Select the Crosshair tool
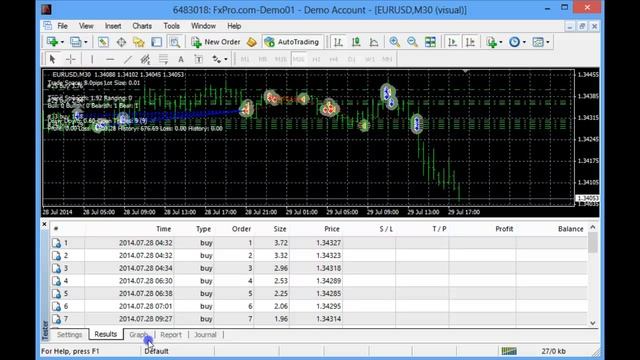The width and height of the screenshot is (640, 360). tap(71, 59)
